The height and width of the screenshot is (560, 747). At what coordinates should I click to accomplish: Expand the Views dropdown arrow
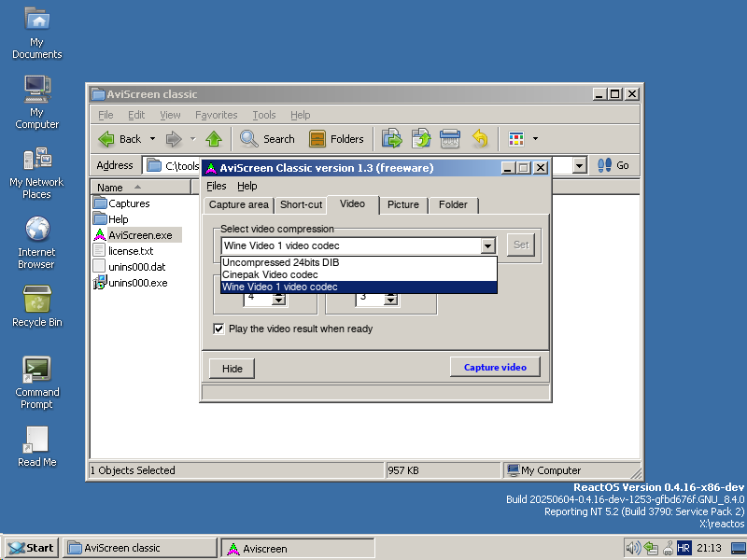click(x=535, y=139)
